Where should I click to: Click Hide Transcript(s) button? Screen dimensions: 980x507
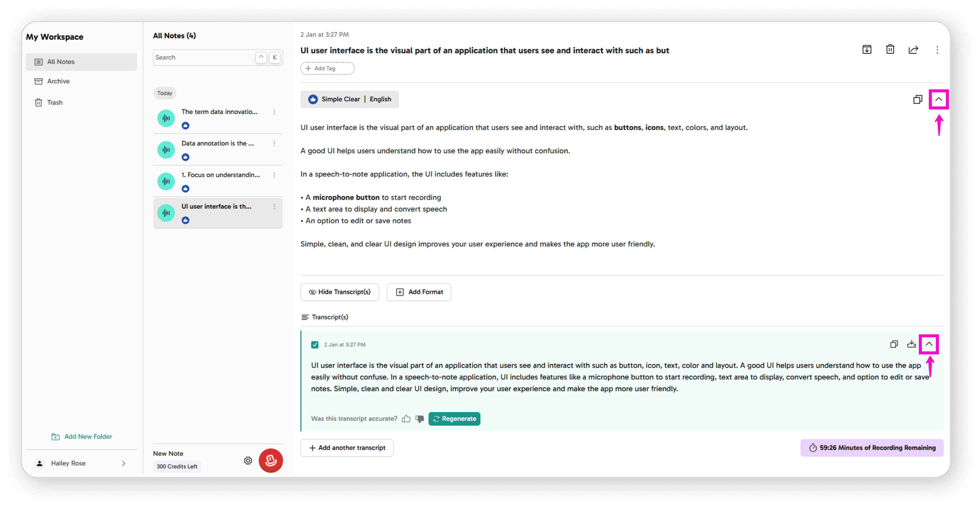(x=339, y=292)
